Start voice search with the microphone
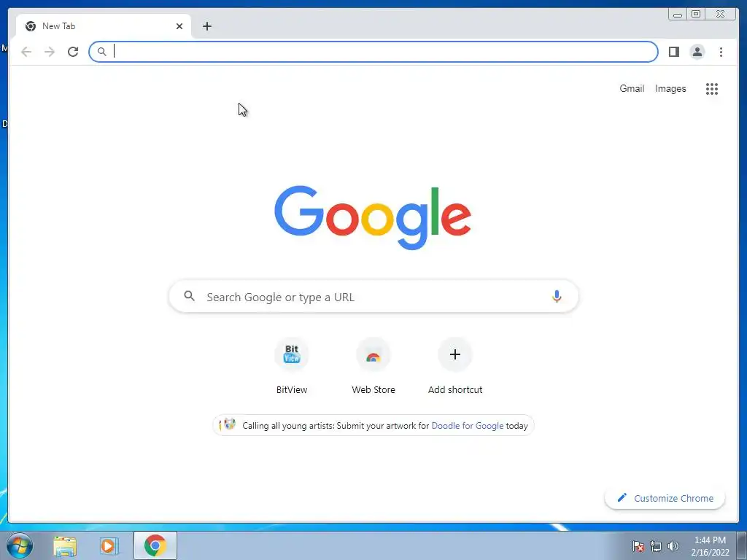 [x=557, y=296]
